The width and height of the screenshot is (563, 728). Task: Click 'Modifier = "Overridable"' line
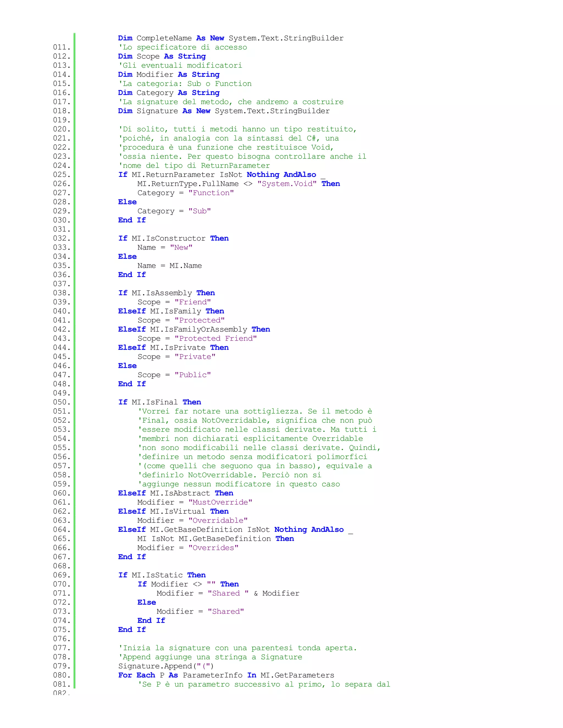(x=192, y=520)
